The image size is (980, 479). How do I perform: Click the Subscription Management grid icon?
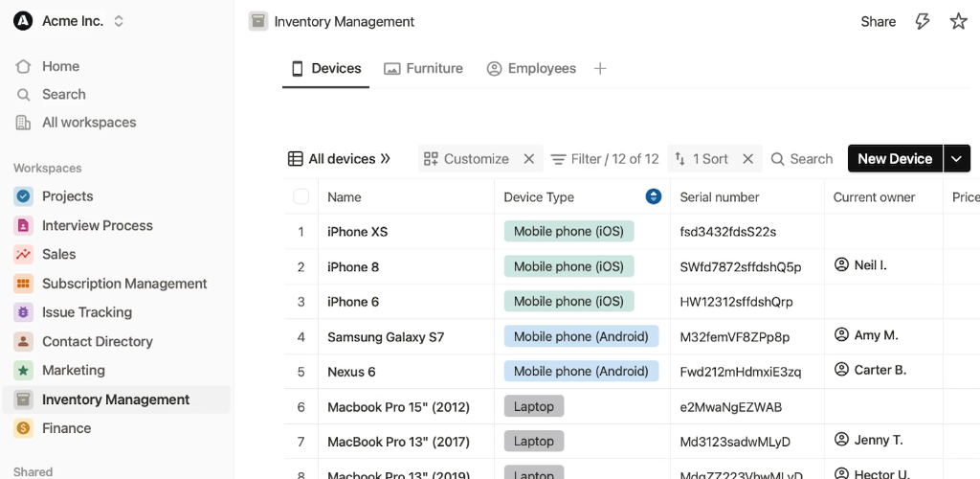click(23, 284)
